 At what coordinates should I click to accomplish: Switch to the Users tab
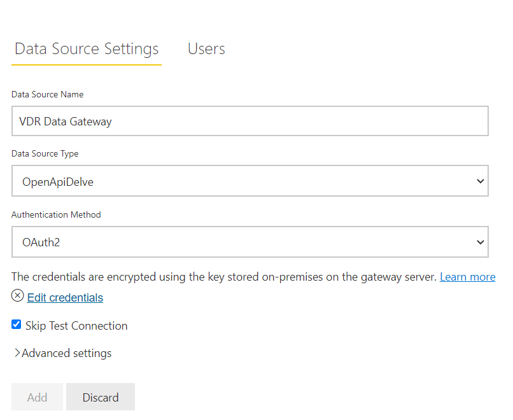206,49
